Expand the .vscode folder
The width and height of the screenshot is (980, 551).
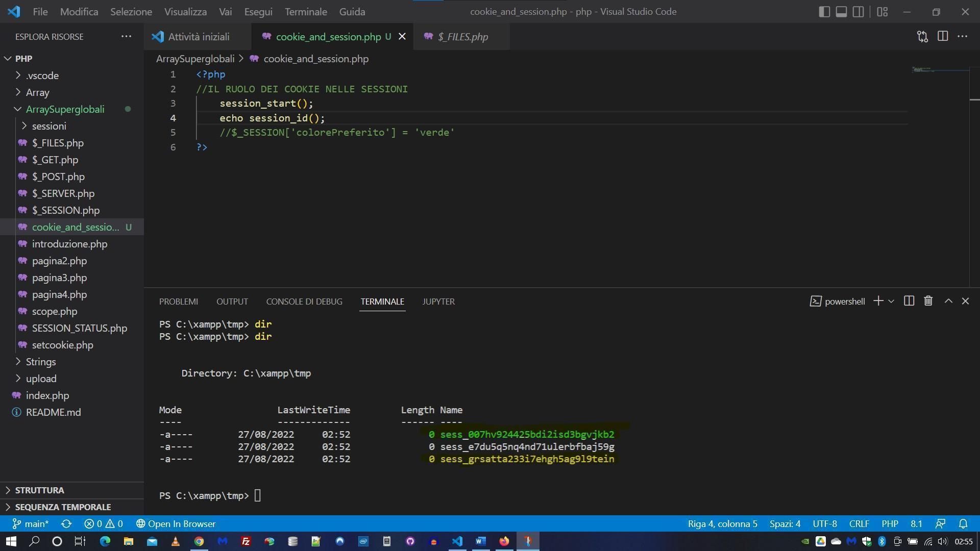[x=18, y=76]
